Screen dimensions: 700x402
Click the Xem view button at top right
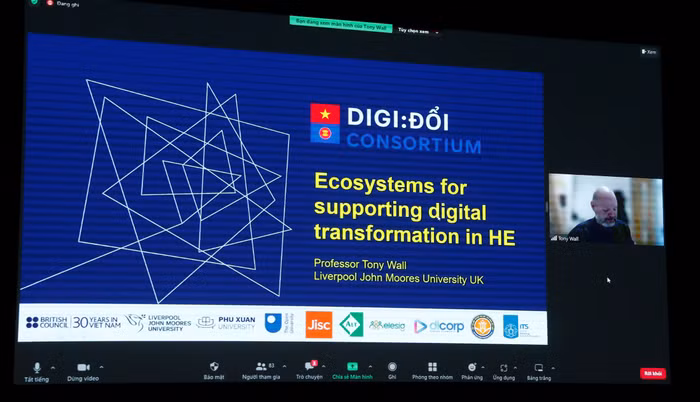(649, 52)
